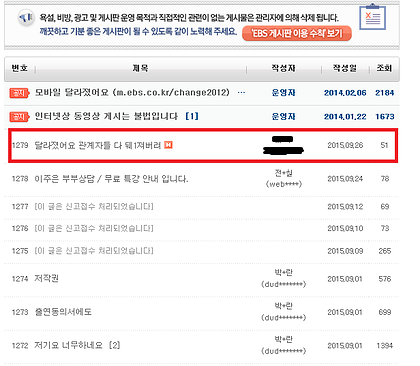Click the view count 2184

pos(385,93)
